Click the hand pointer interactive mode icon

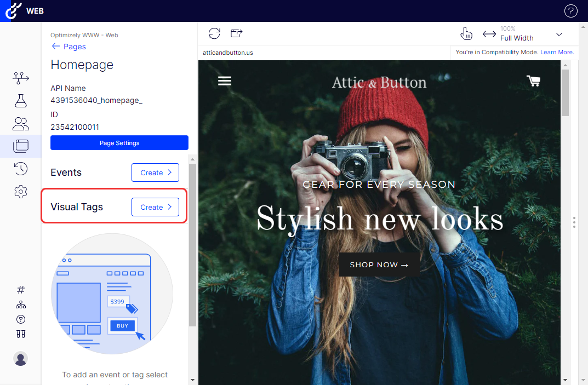466,33
